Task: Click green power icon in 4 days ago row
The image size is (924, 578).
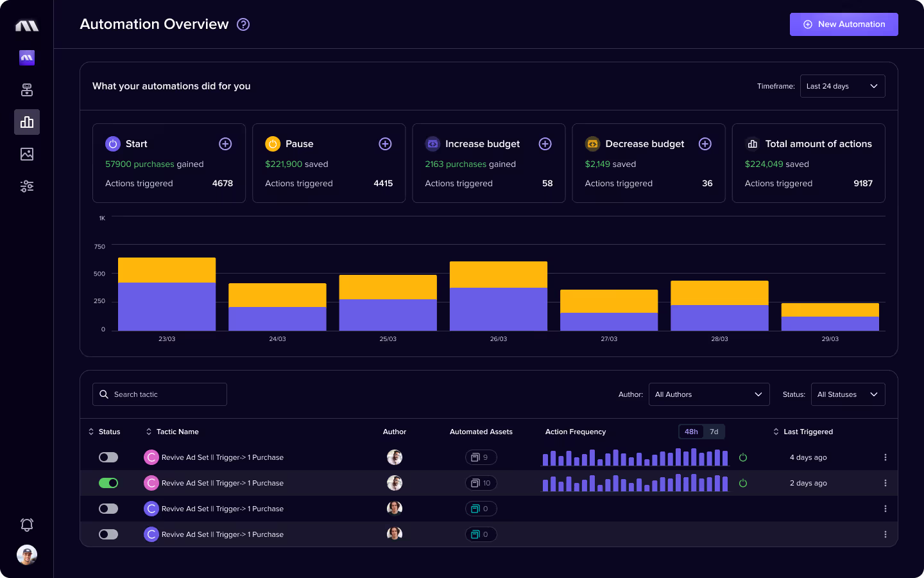Action: (x=743, y=457)
